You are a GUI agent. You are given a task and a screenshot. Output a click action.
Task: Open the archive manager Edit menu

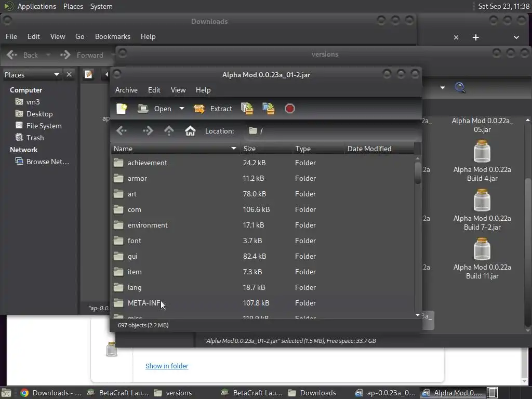(154, 90)
